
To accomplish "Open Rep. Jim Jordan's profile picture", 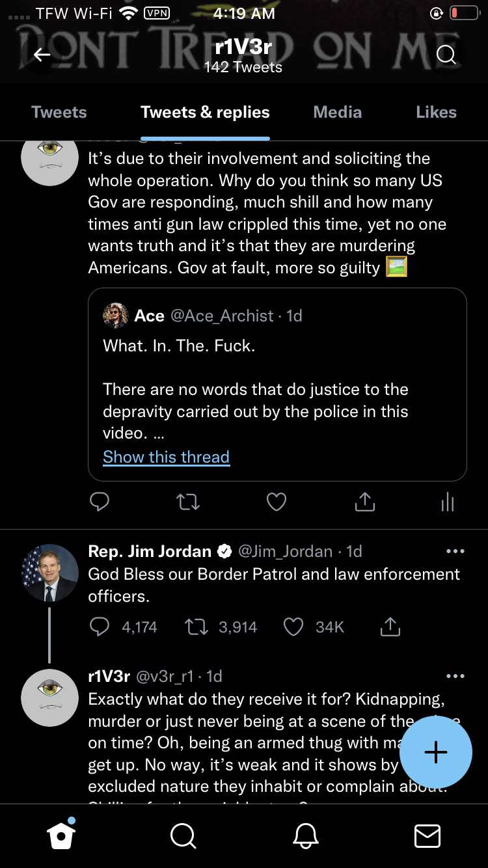I will click(x=50, y=573).
